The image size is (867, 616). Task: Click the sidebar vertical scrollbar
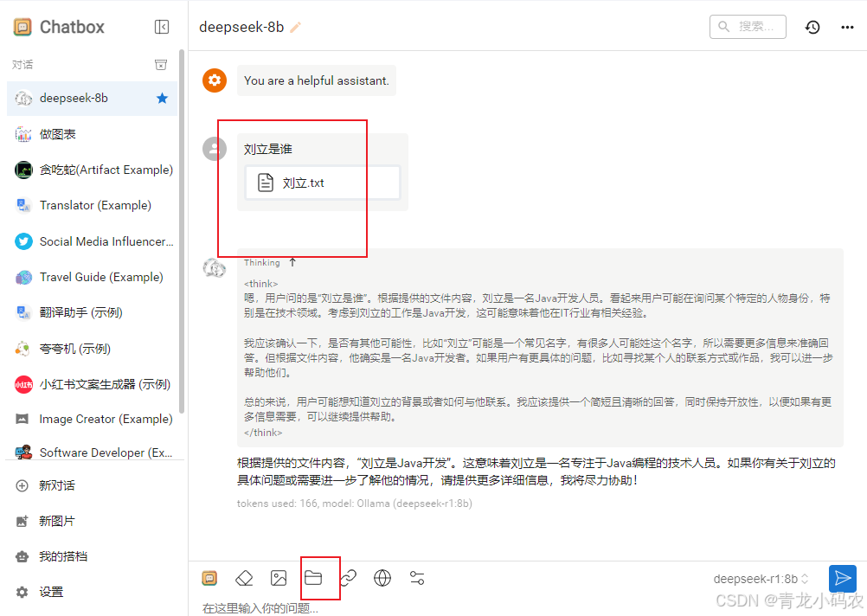(182, 231)
